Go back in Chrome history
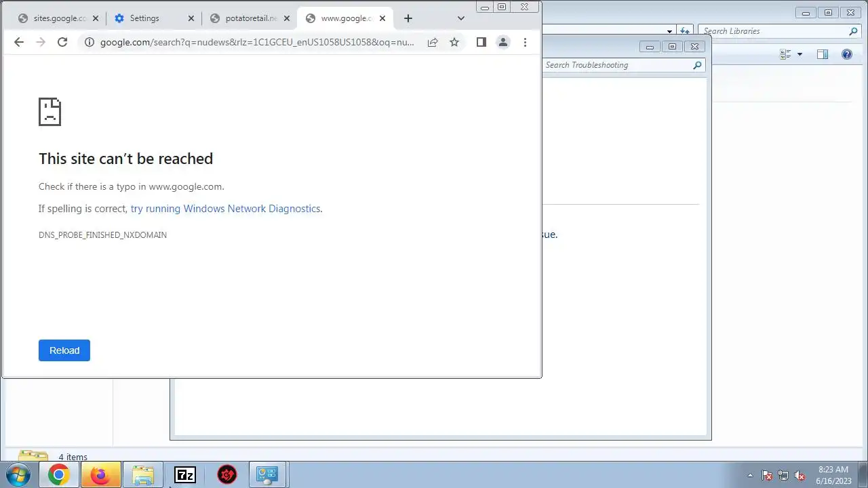The width and height of the screenshot is (868, 488). pyautogui.click(x=19, y=42)
